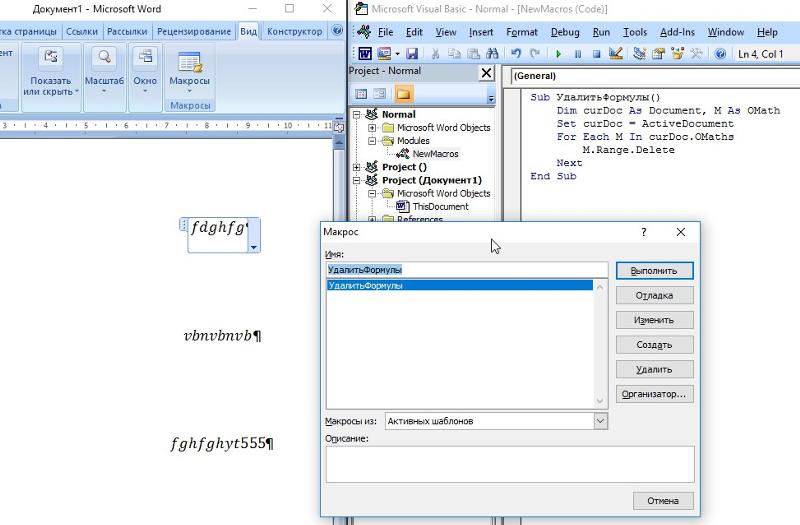This screenshot has width=800, height=525.
Task: Click View Object icon in Project pane
Action: coord(380,94)
